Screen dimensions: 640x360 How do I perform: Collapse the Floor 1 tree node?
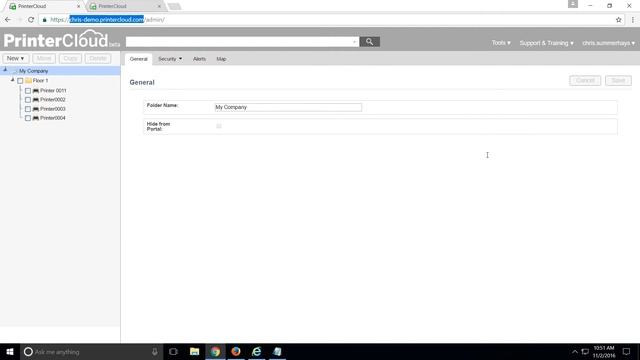13,80
